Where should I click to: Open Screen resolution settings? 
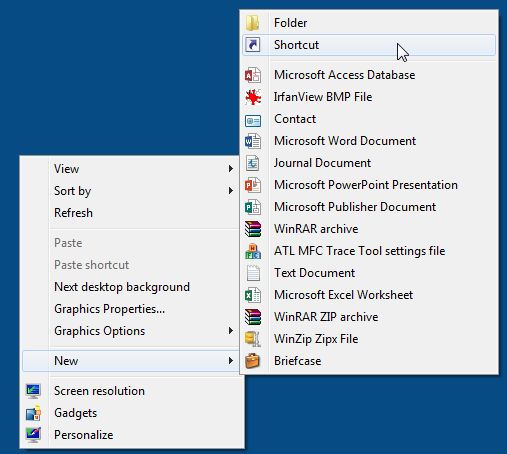pyautogui.click(x=132, y=391)
